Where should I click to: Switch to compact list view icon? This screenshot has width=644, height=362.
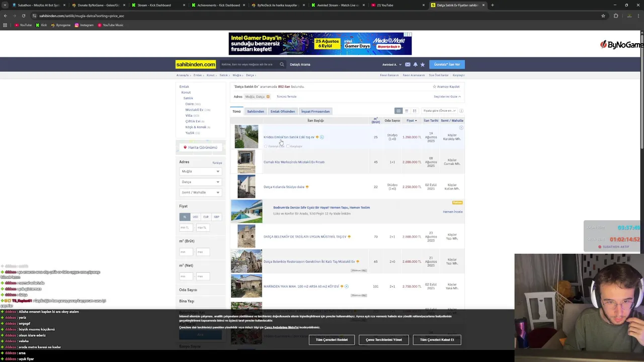407,111
